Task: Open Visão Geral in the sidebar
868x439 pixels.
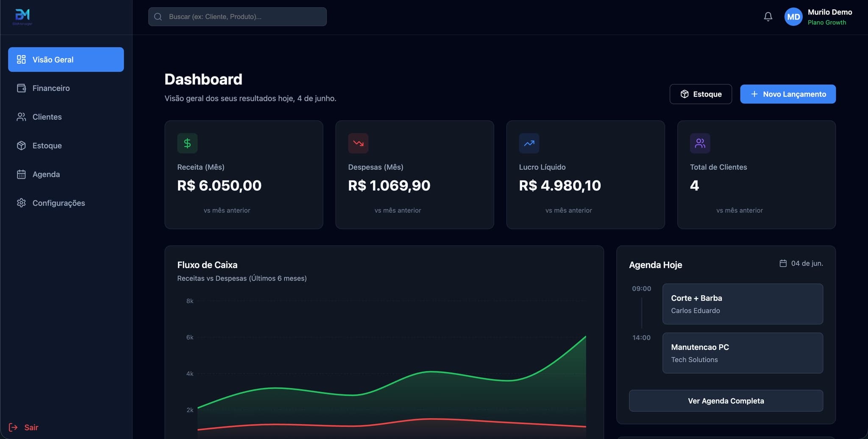Action: coord(66,59)
